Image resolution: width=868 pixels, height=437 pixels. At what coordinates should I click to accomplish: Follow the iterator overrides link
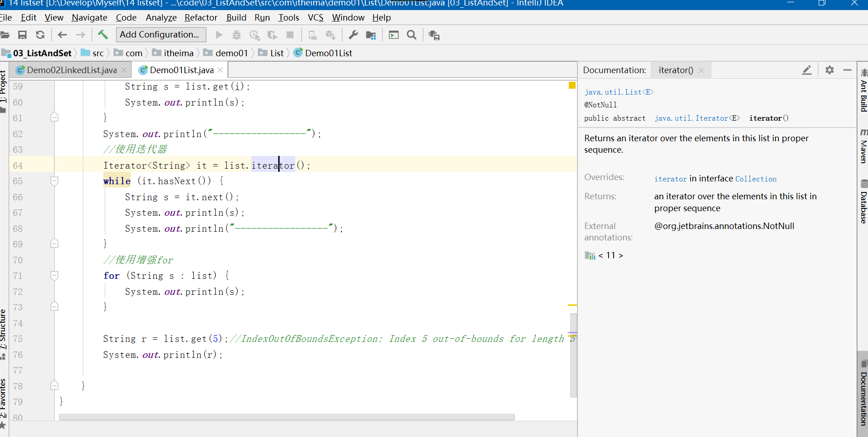[x=670, y=179]
